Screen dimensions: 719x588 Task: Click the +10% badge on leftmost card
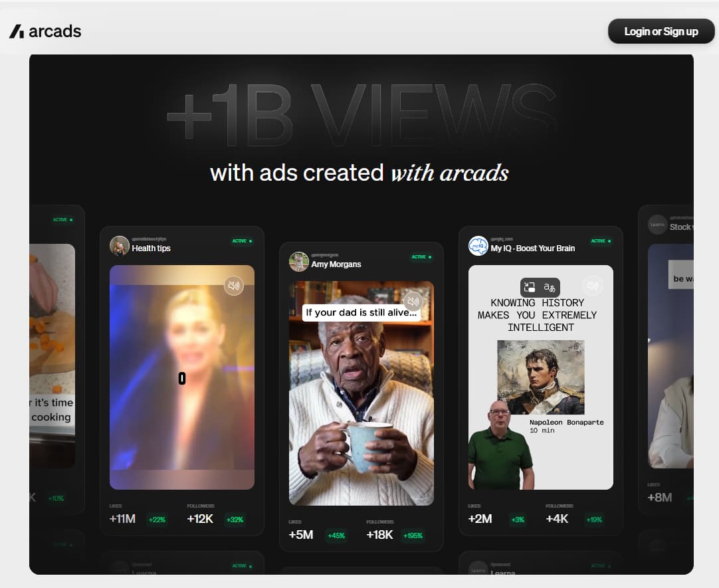(x=56, y=498)
